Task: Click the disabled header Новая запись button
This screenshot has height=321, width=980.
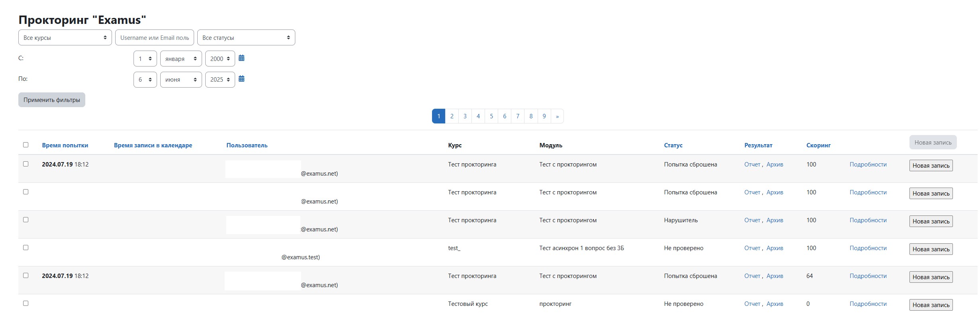Action: pyautogui.click(x=933, y=142)
